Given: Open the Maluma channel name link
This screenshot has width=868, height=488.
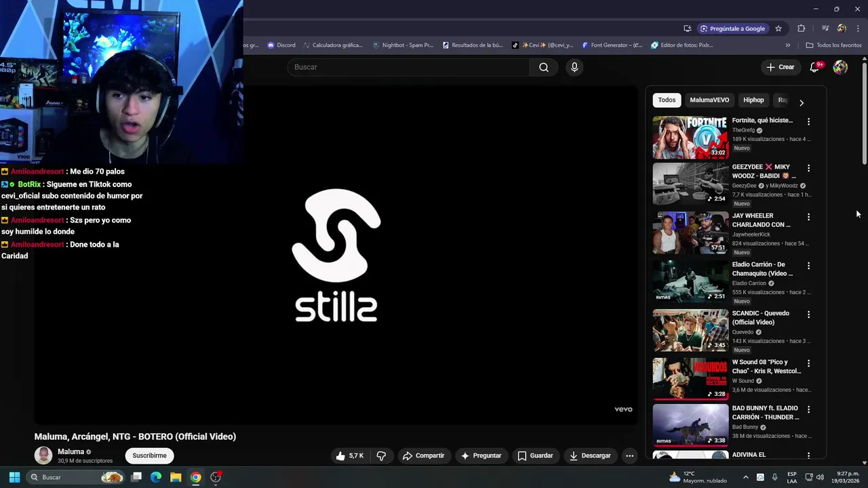Looking at the screenshot, I should click(71, 451).
